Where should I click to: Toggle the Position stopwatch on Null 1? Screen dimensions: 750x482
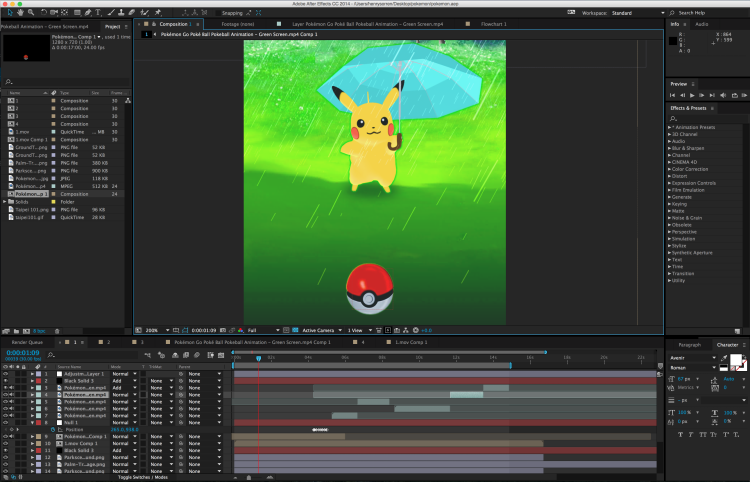pos(53,429)
